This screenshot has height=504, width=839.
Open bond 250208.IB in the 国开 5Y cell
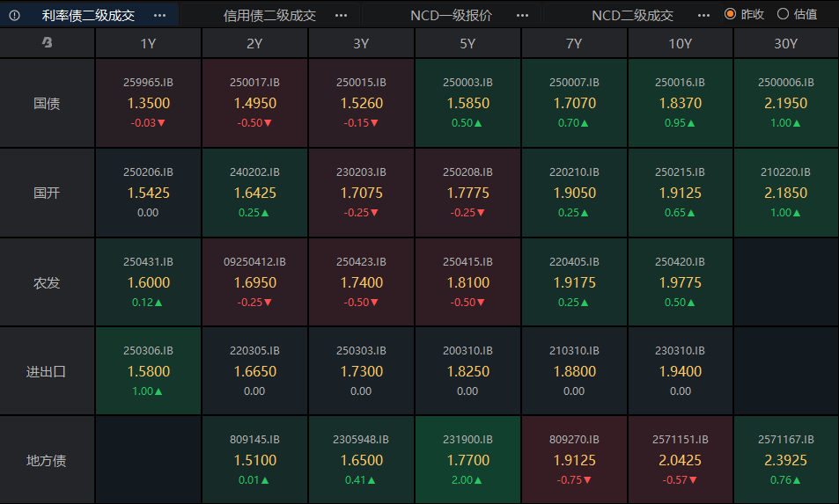click(467, 172)
